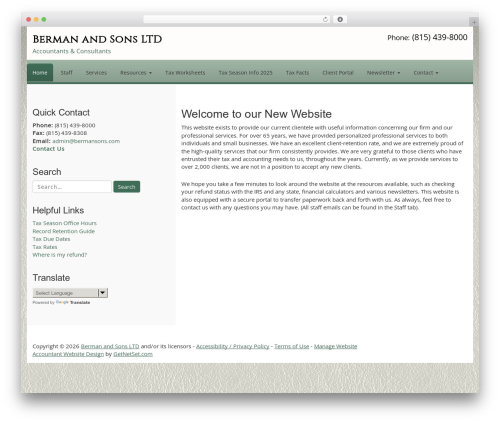Viewport: 500px width, 423px height.
Task: Click the red close window button
Action: (x=29, y=19)
